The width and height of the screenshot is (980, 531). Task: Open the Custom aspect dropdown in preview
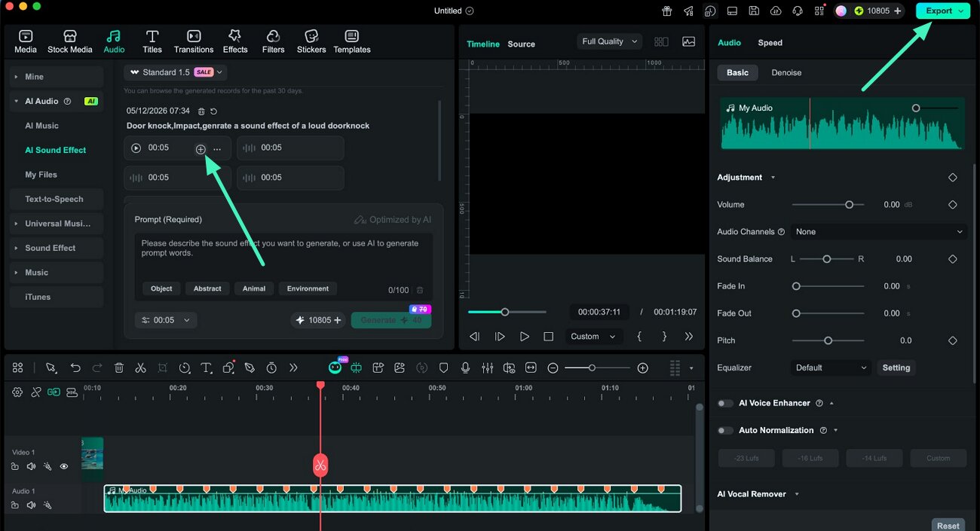pyautogui.click(x=593, y=337)
